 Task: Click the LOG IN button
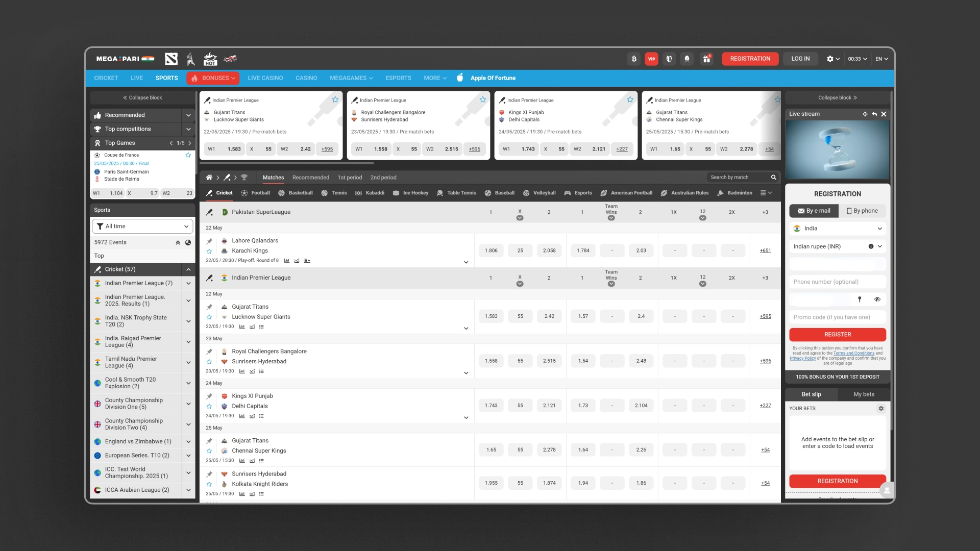point(800,59)
